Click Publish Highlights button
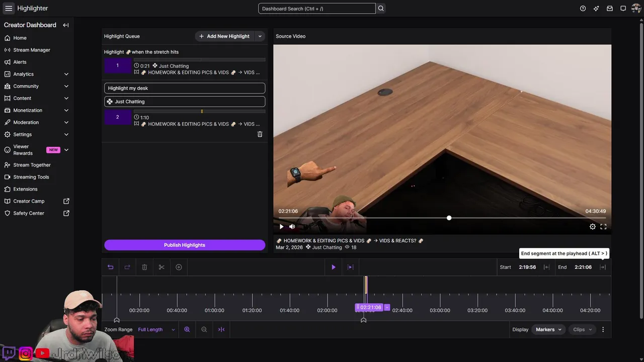This screenshot has height=362, width=644. tap(185, 245)
